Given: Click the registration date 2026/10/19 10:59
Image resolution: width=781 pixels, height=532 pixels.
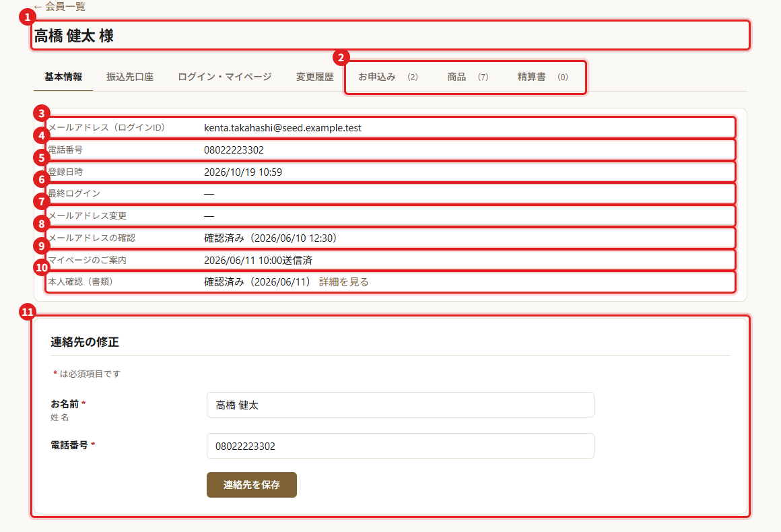Looking at the screenshot, I should pos(243,172).
